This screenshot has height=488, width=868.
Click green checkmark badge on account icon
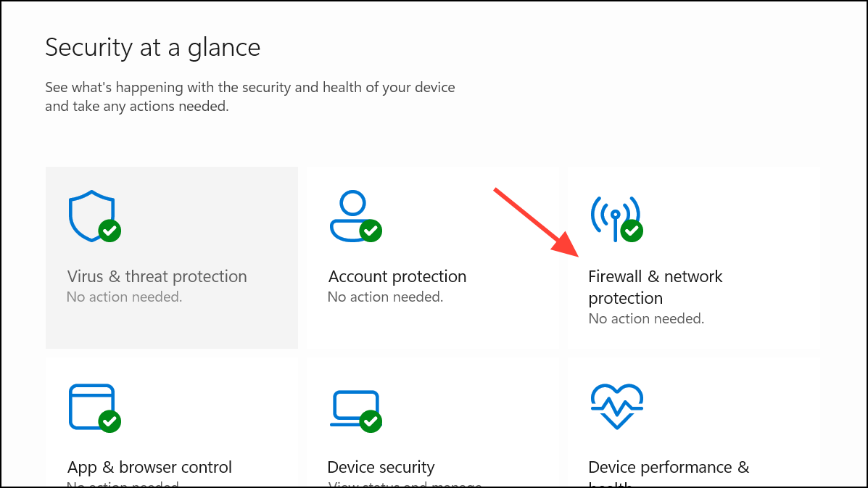coord(371,231)
